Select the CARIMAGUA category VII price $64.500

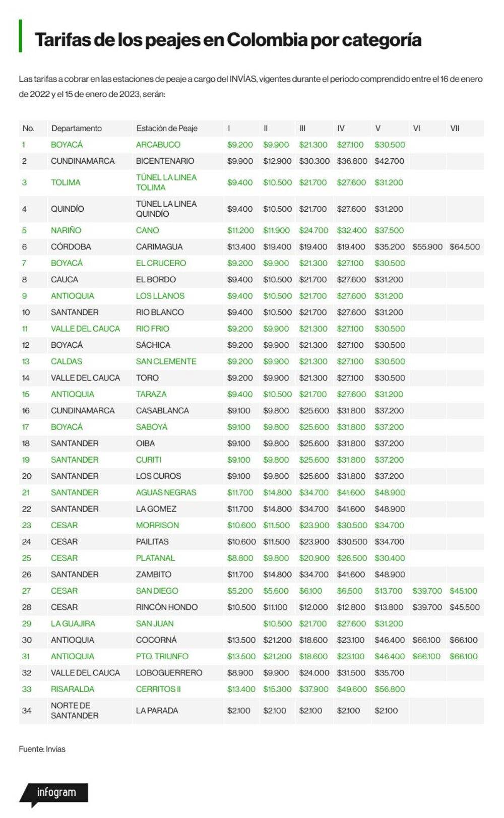point(465,247)
